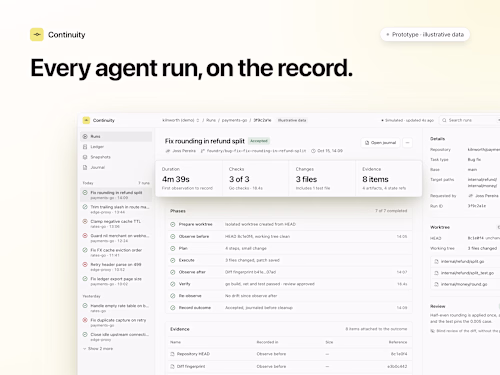This screenshot has height=375, width=500.
Task: Click the Accepted status badge
Action: (x=259, y=141)
